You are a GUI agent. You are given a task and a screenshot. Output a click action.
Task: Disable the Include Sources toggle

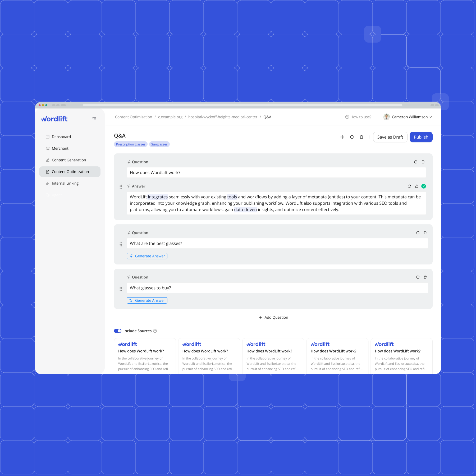117,331
